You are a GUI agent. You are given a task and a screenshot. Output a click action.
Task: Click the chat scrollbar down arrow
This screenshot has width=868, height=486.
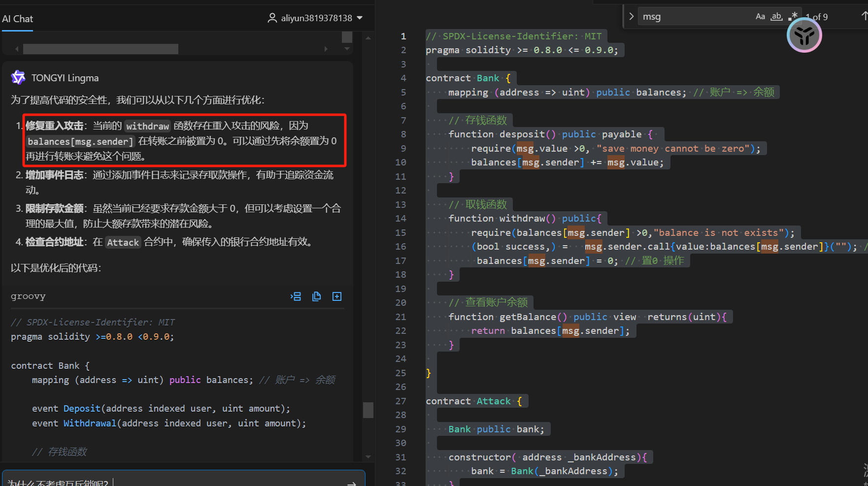[x=368, y=457]
